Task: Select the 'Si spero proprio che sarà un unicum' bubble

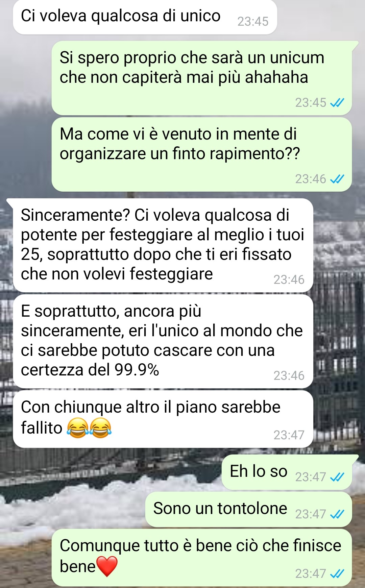Action: (x=202, y=78)
